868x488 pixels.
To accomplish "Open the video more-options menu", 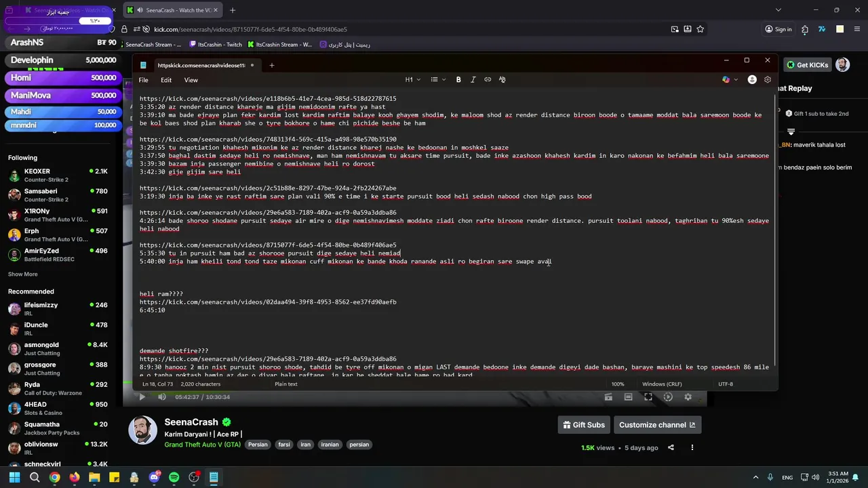I will [x=692, y=447].
